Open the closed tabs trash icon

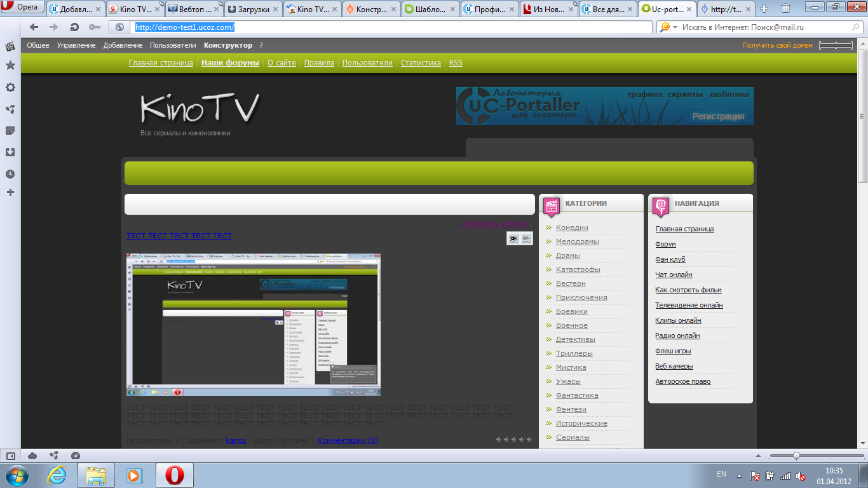point(785,9)
